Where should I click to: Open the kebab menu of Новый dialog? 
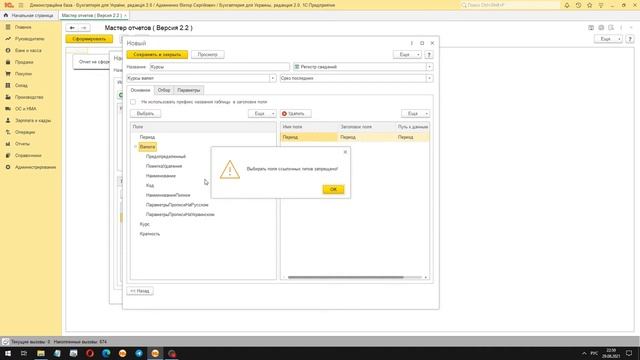coord(411,43)
